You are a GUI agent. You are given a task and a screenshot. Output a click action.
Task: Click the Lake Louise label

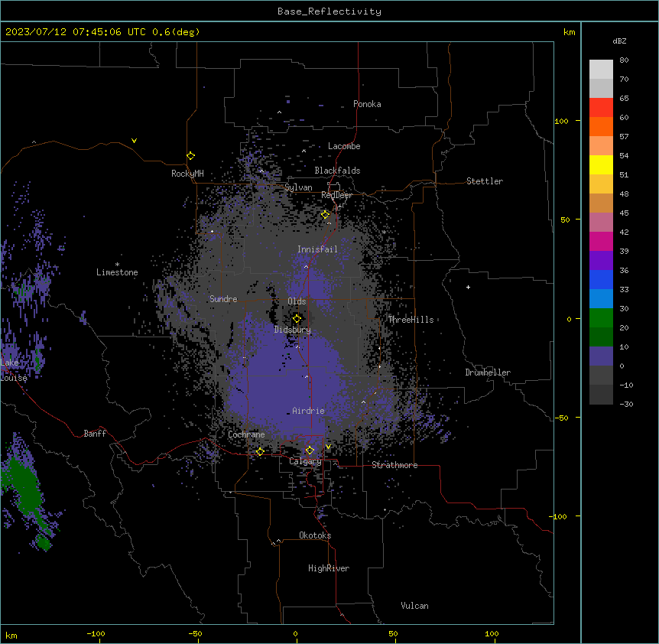click(12, 370)
